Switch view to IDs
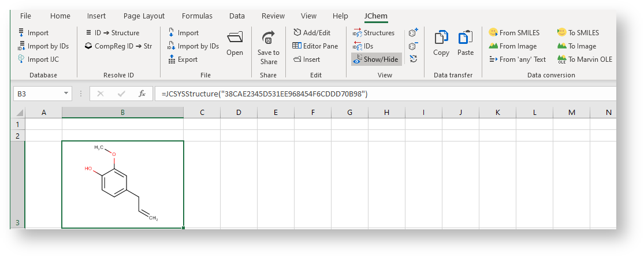 (363, 46)
